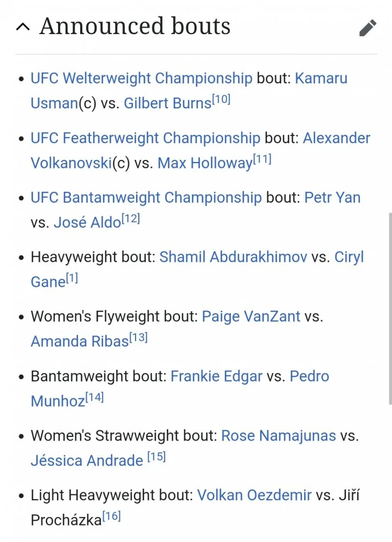392x542 pixels.
Task: Open UFC Bantamweight Championship link
Action: 146,197
